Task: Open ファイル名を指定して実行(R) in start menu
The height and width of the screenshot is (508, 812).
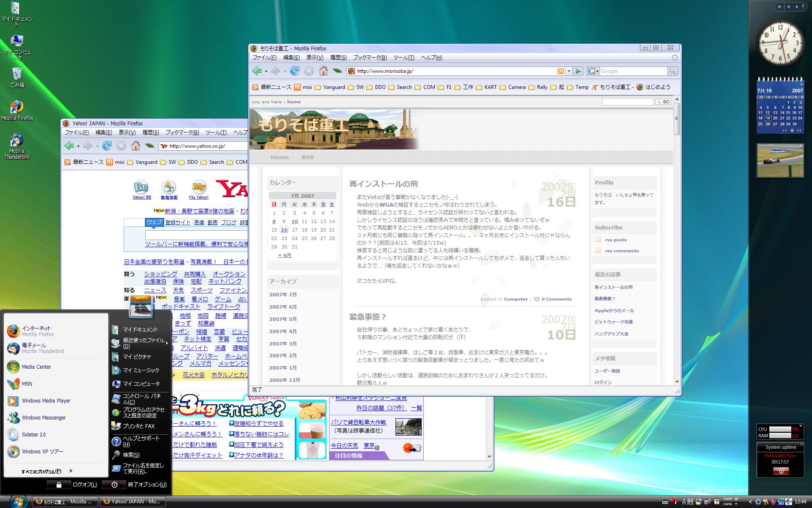Action: click(140, 468)
